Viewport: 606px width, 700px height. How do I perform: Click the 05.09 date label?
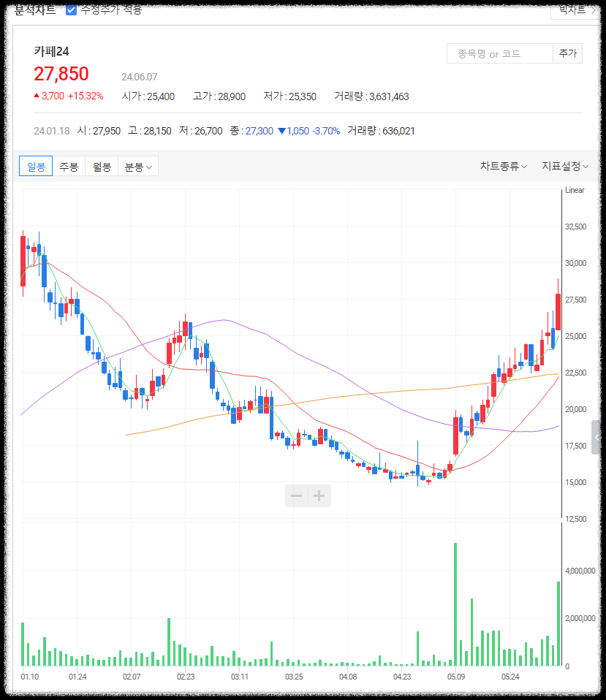(456, 677)
